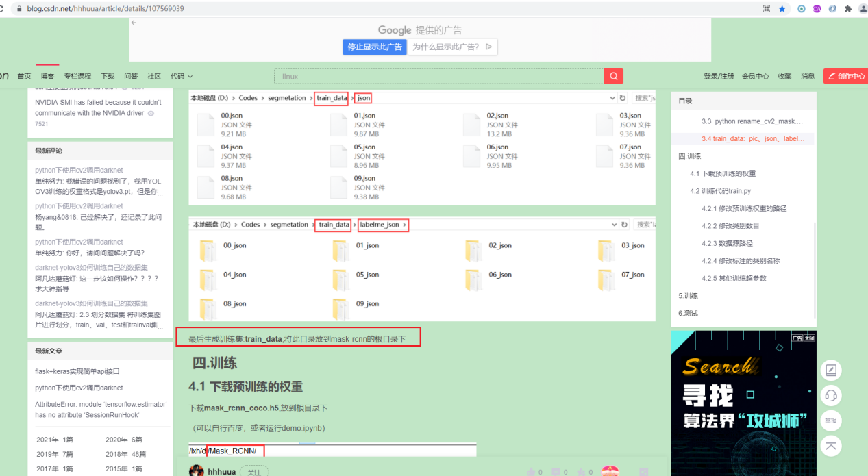868x476 pixels.
Task: Open the 专栏课程 nav item
Action: coord(77,76)
